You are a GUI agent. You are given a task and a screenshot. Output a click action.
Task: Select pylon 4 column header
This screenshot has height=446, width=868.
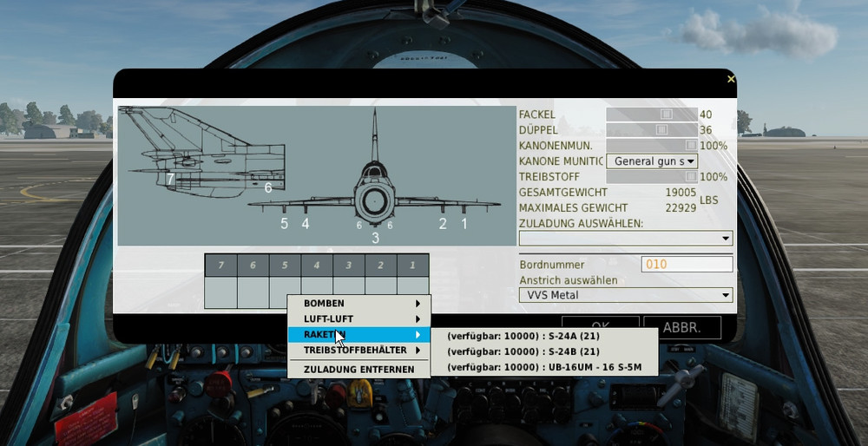tap(317, 266)
